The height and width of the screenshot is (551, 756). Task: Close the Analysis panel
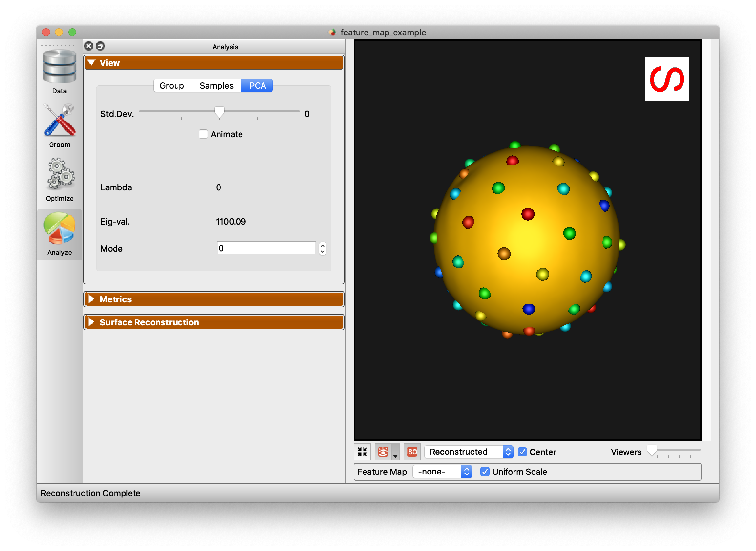point(88,46)
